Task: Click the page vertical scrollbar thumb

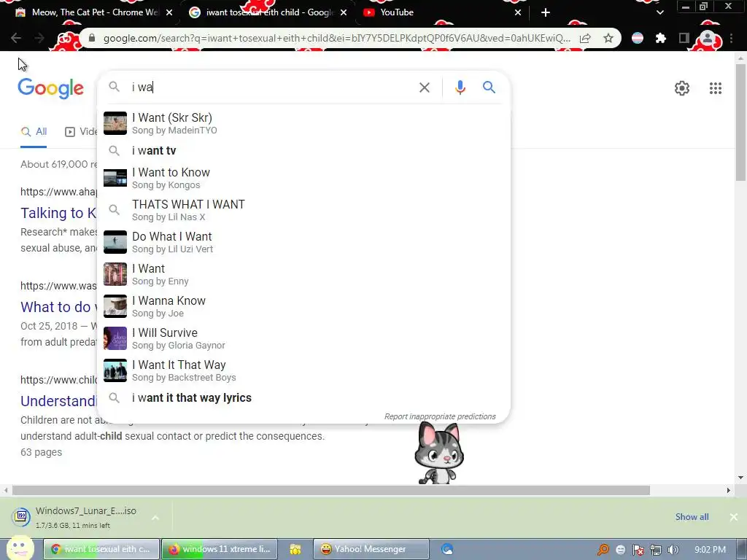Action: click(x=740, y=122)
